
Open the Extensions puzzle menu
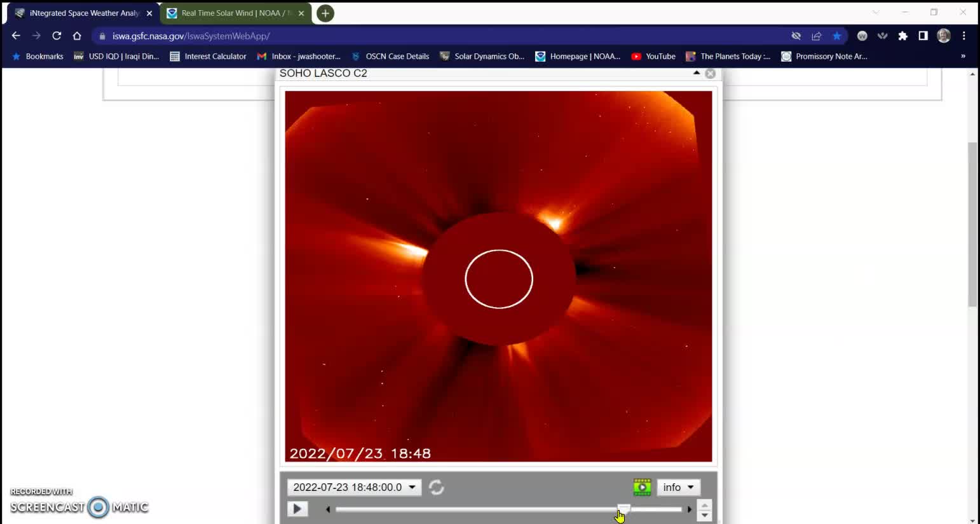tap(902, 36)
